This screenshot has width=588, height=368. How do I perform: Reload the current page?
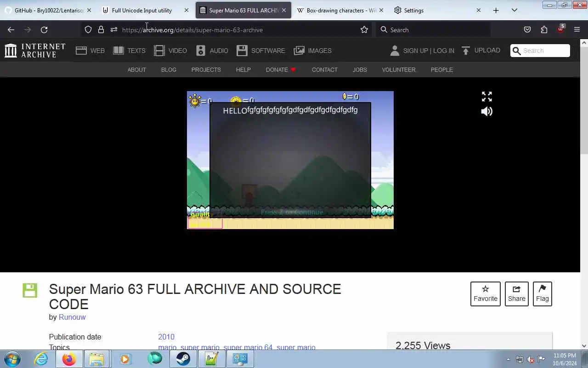[44, 30]
